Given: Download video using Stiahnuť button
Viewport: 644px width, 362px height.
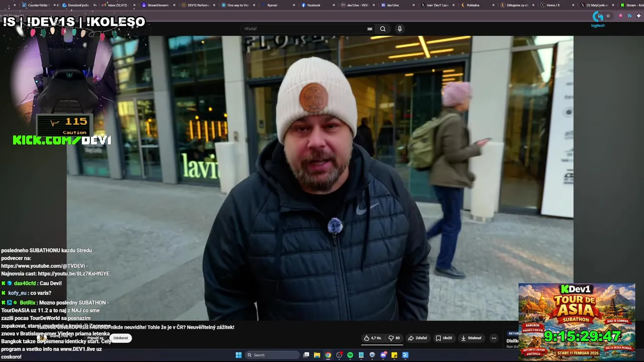Looking at the screenshot, I should (x=471, y=338).
